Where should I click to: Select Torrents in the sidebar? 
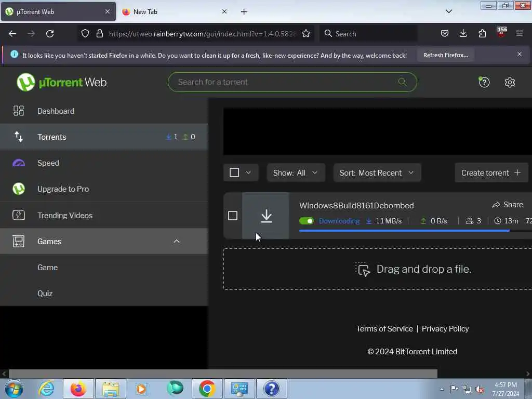coord(104,137)
